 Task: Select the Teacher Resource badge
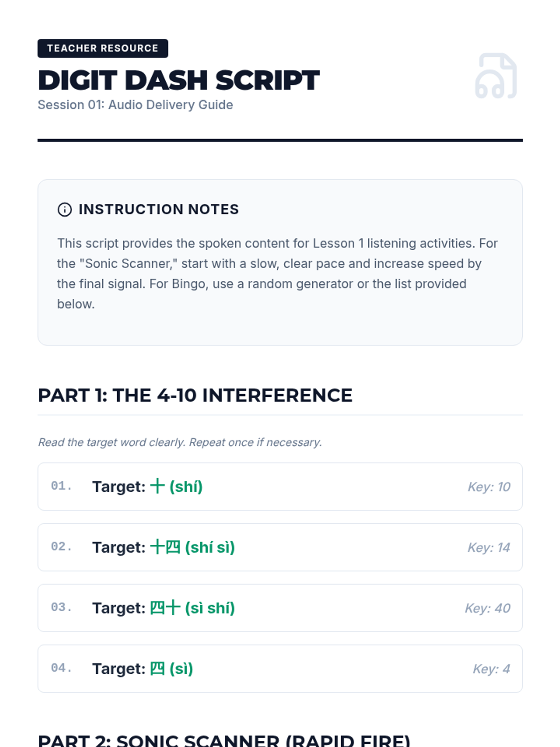click(103, 48)
